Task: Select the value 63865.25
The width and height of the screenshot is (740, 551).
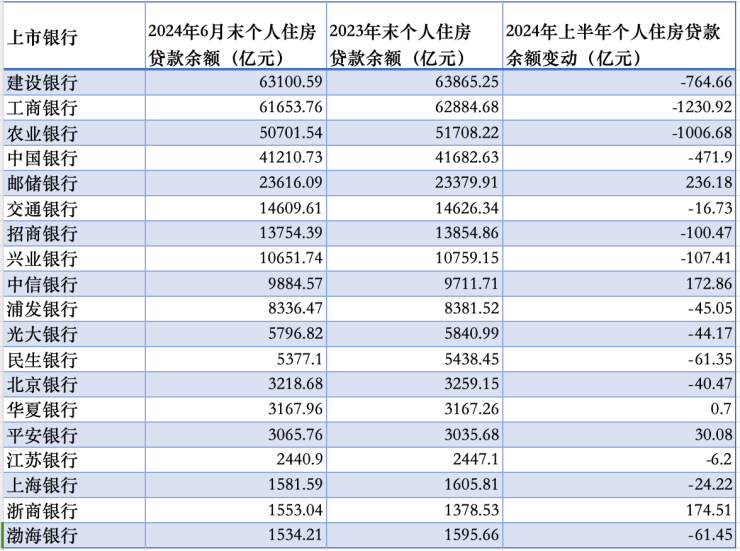Action: point(467,82)
